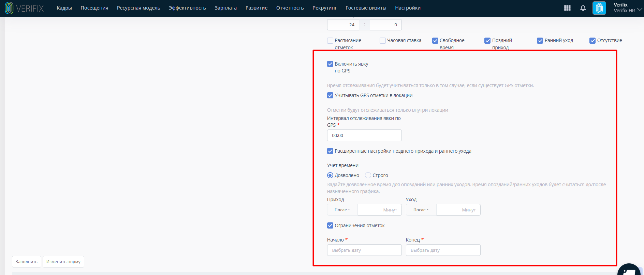Viewport: 644px width, 275px height.
Task: Uncheck the Свободное время checkbox
Action: [435, 41]
